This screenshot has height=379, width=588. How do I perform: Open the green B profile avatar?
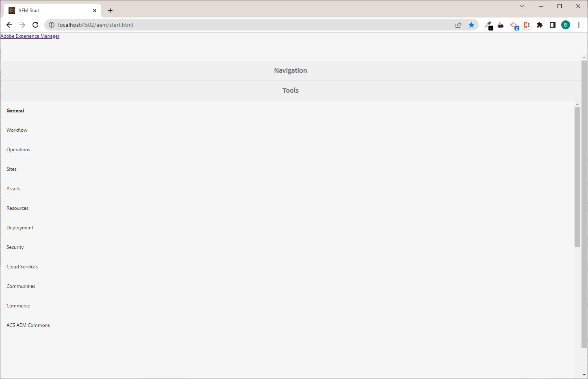pos(566,25)
